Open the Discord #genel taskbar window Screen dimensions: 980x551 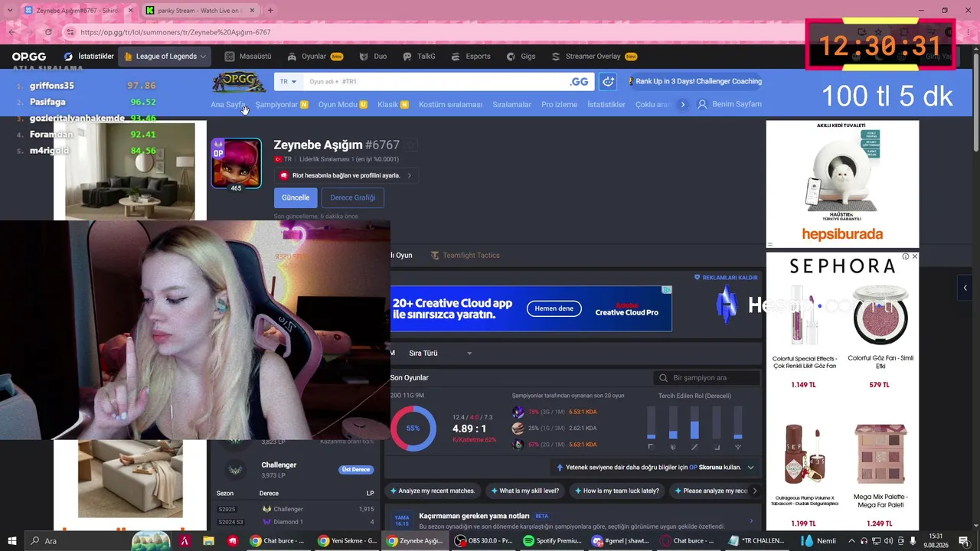tap(621, 541)
